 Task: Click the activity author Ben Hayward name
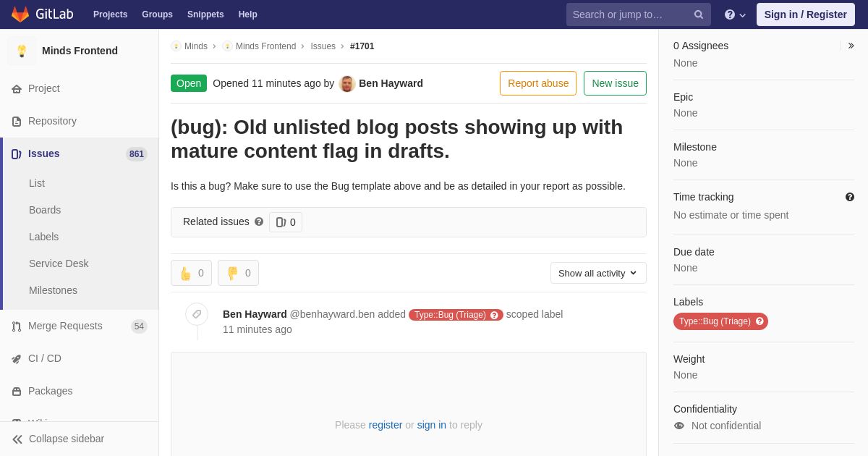coord(255,314)
